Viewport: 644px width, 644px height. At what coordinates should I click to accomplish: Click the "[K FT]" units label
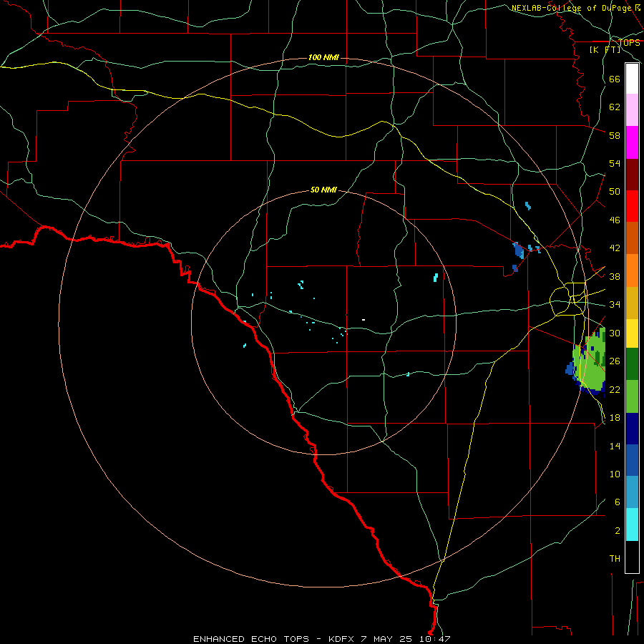coord(605,50)
